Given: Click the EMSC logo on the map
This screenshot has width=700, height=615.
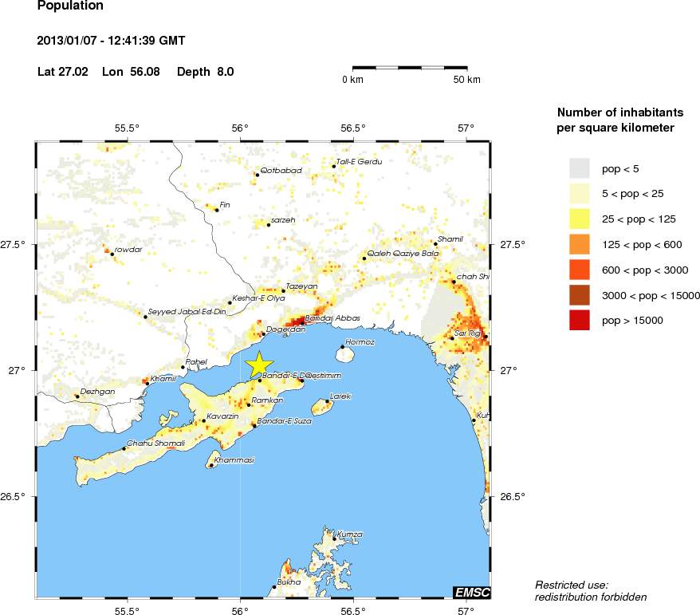Looking at the screenshot, I should (472, 593).
